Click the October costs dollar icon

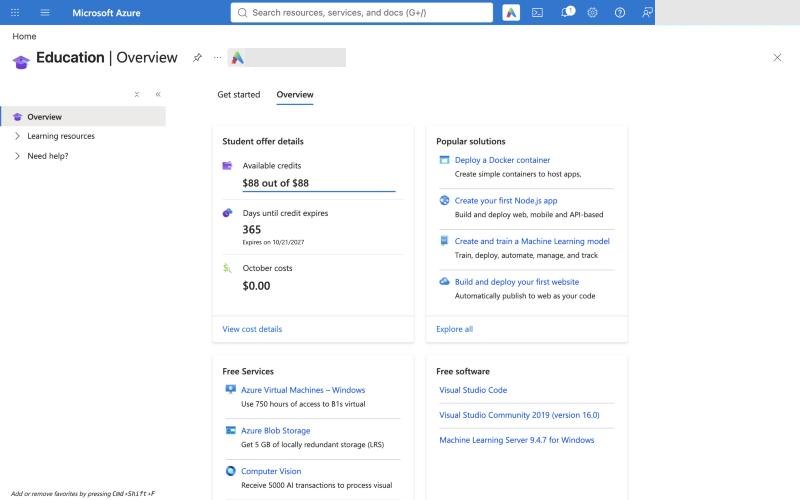click(x=228, y=268)
